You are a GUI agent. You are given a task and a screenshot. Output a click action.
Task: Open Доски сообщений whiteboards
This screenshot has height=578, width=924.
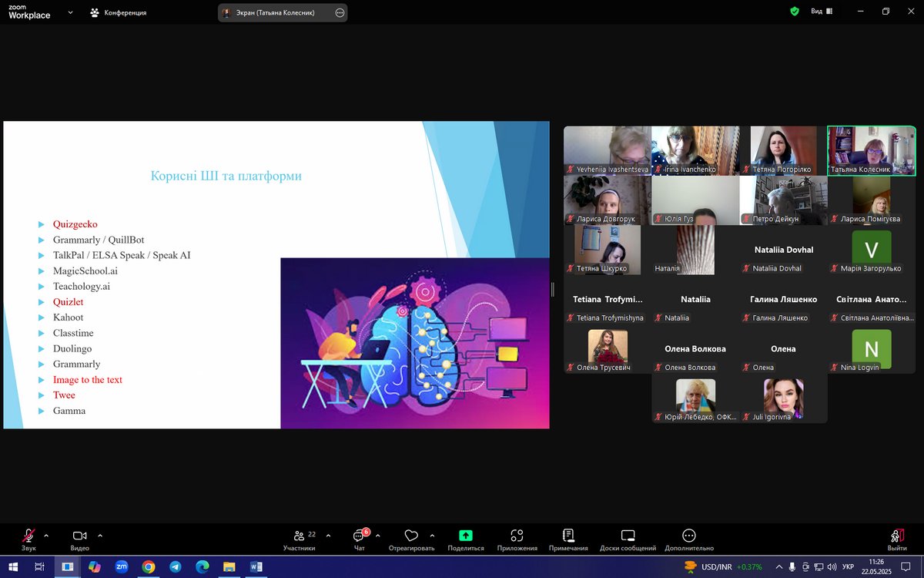pyautogui.click(x=628, y=539)
